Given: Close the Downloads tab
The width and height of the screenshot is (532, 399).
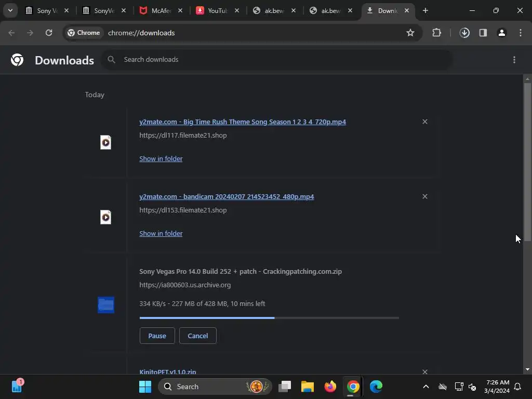Looking at the screenshot, I should (406, 10).
